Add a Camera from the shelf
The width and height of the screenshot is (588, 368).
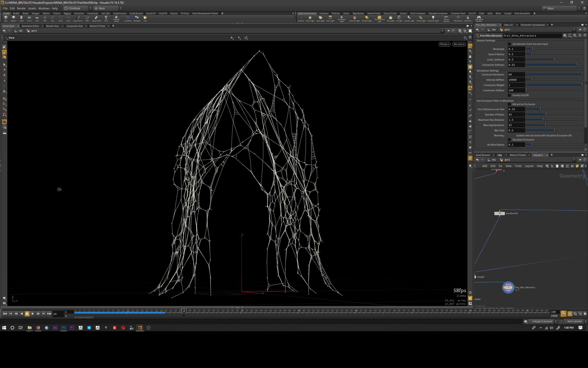click(x=301, y=18)
